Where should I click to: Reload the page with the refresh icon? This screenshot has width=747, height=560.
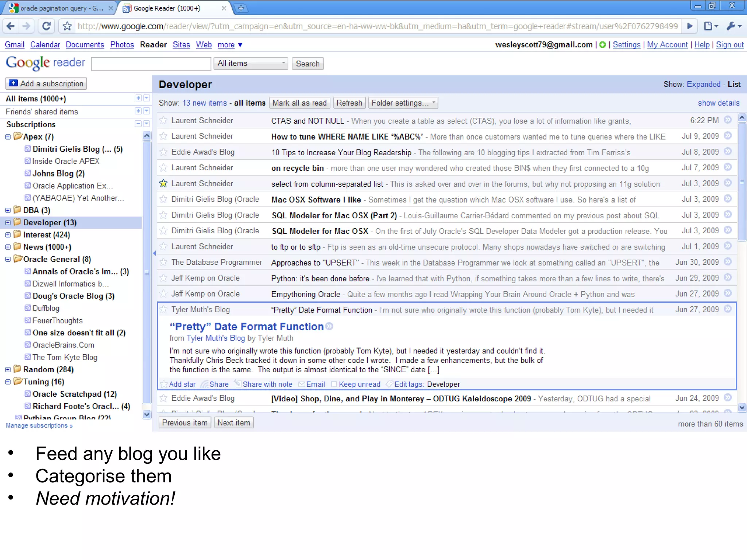tap(46, 26)
